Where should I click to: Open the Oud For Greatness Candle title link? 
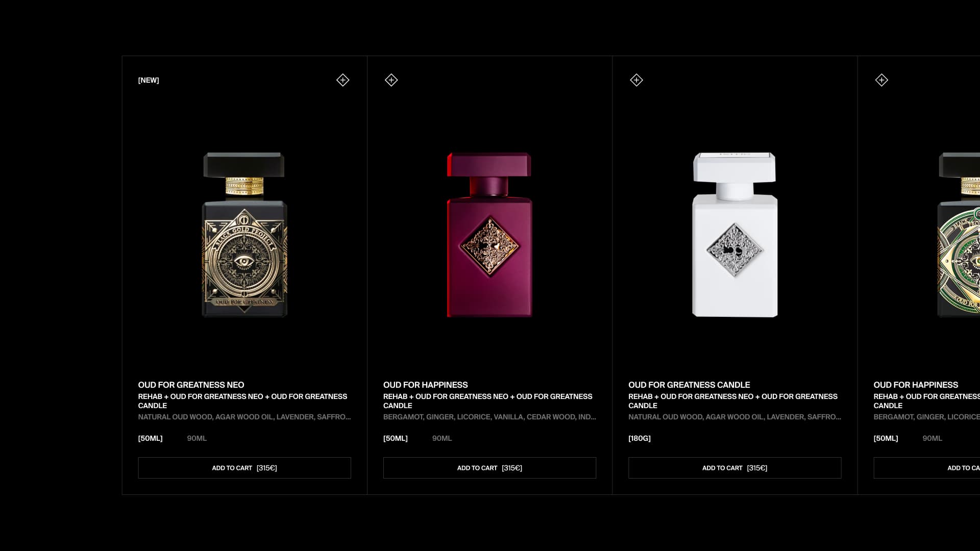pyautogui.click(x=689, y=385)
